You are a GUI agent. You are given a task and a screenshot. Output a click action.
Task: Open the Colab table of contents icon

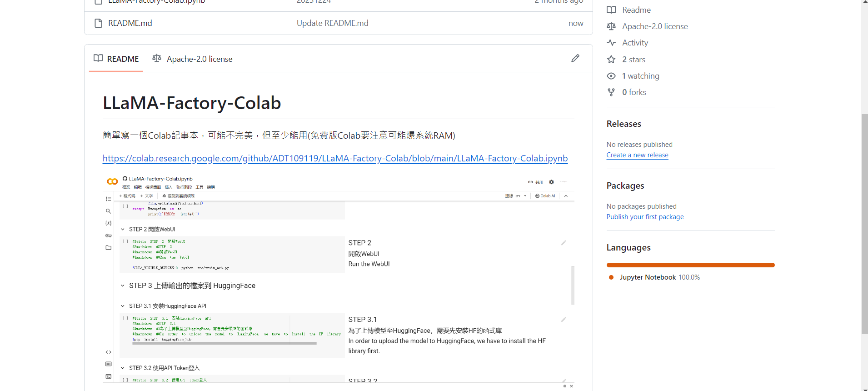tap(108, 199)
